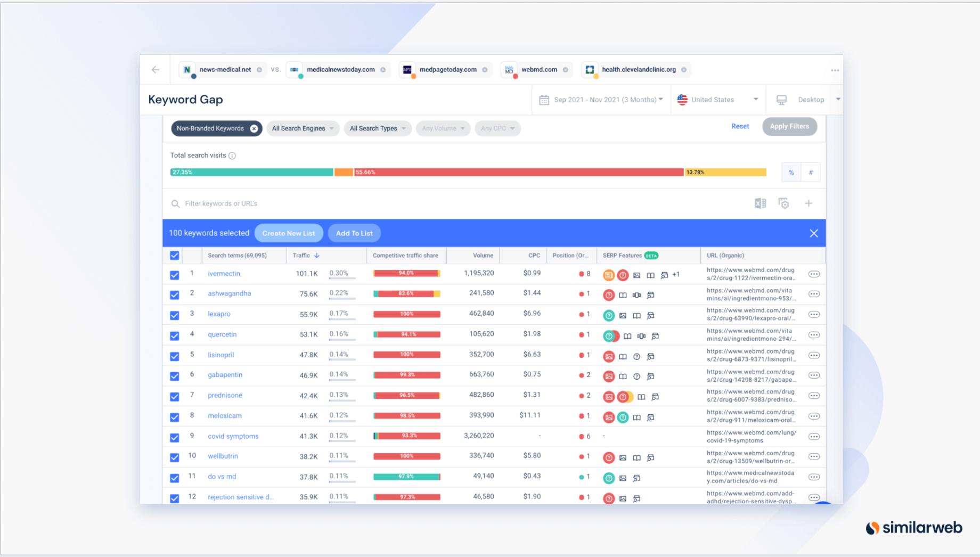Open the lexapro row more-options icon

[814, 314]
